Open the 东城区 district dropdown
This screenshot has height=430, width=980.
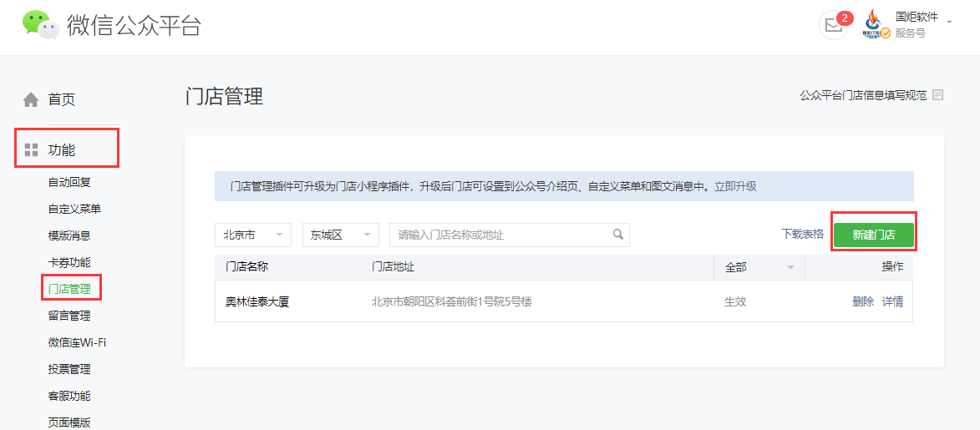(x=341, y=235)
